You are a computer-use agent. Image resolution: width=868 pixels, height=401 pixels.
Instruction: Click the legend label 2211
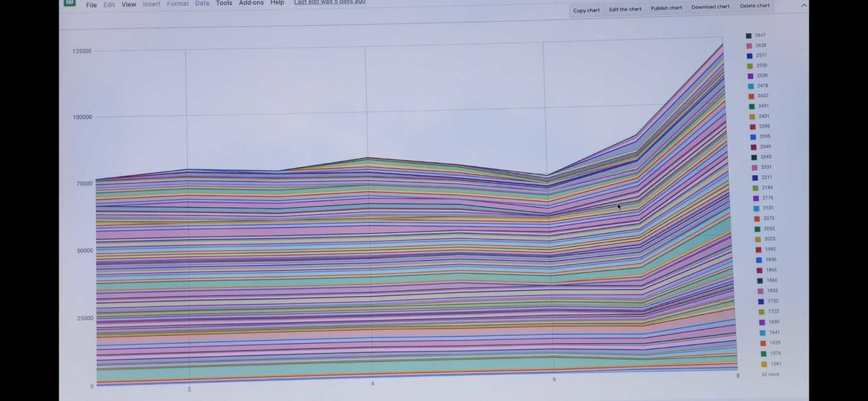click(x=766, y=177)
